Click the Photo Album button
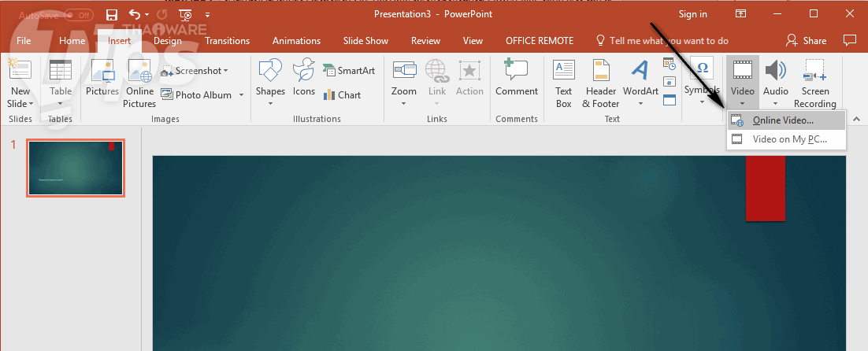This screenshot has height=351, width=868. (x=196, y=95)
